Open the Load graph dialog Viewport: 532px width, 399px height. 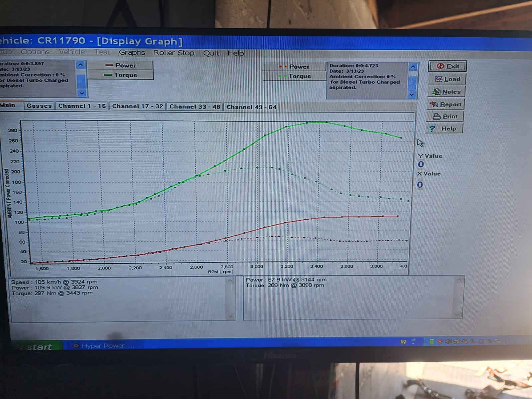tap(447, 79)
